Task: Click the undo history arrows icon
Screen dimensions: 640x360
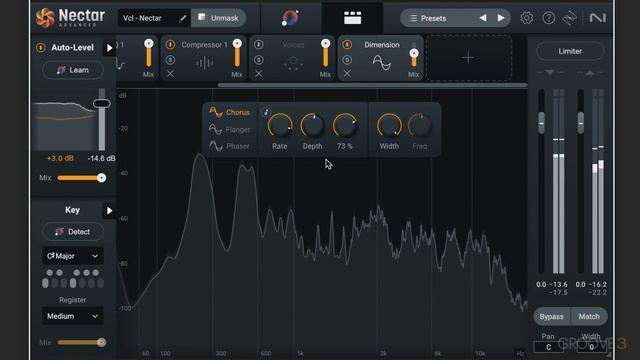Action: [569, 18]
